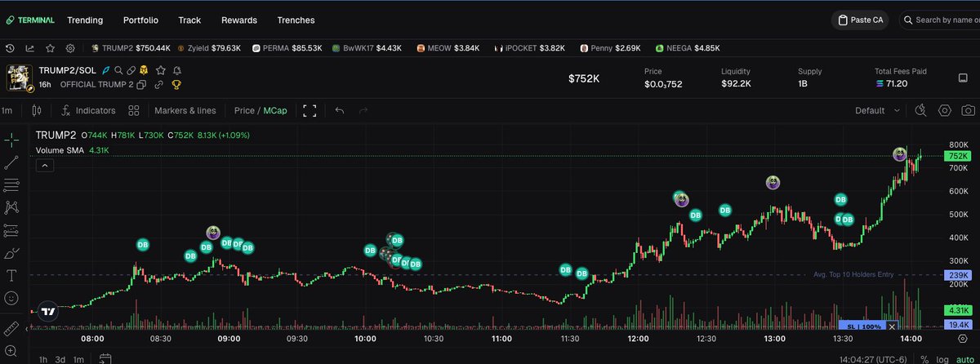Open the Indicators menu
980x364 pixels.
click(x=88, y=110)
